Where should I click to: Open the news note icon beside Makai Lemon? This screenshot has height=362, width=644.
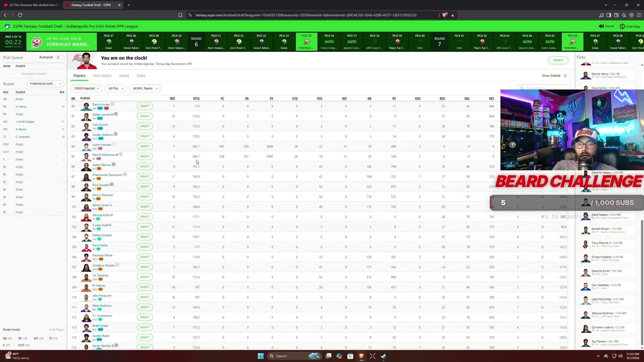116,114
